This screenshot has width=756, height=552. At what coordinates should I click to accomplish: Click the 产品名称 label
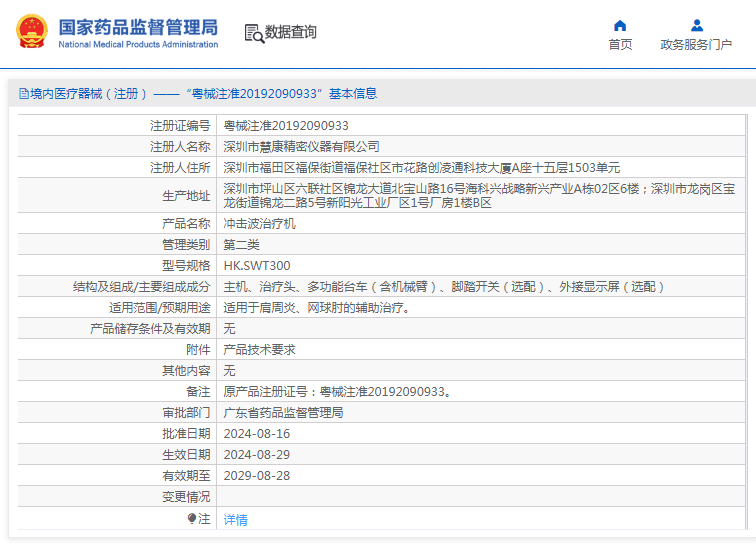(186, 224)
